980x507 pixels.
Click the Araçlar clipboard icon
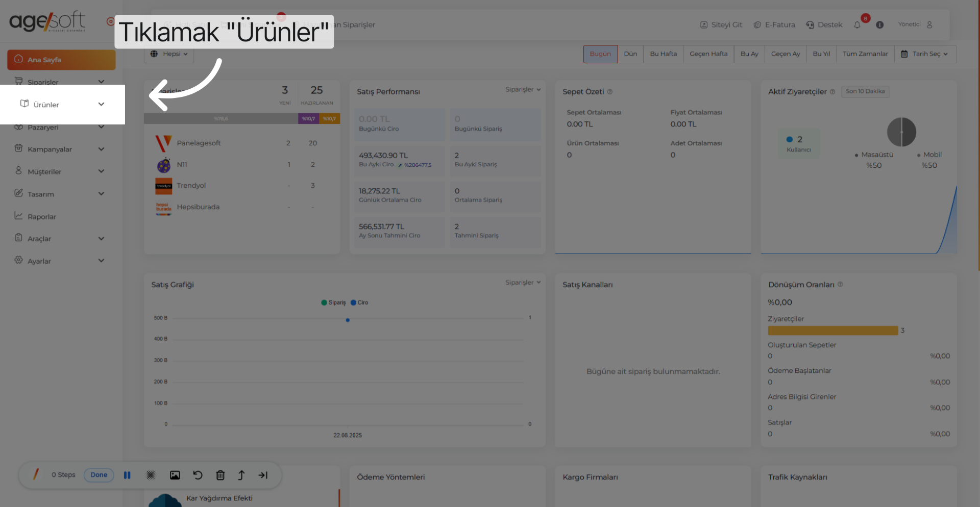coord(19,238)
